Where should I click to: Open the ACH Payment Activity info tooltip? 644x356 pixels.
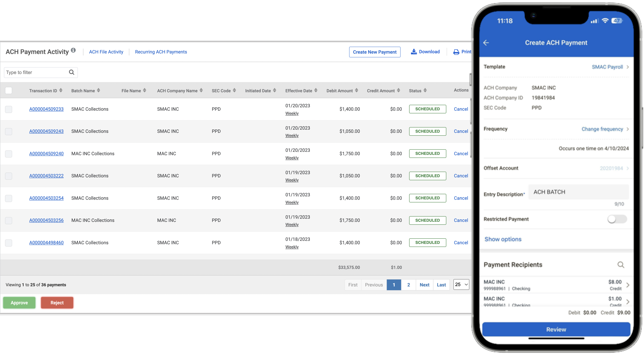point(73,50)
